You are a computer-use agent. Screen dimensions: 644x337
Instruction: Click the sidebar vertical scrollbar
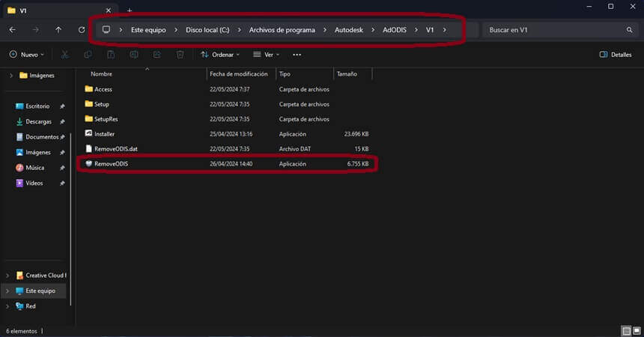click(71, 219)
